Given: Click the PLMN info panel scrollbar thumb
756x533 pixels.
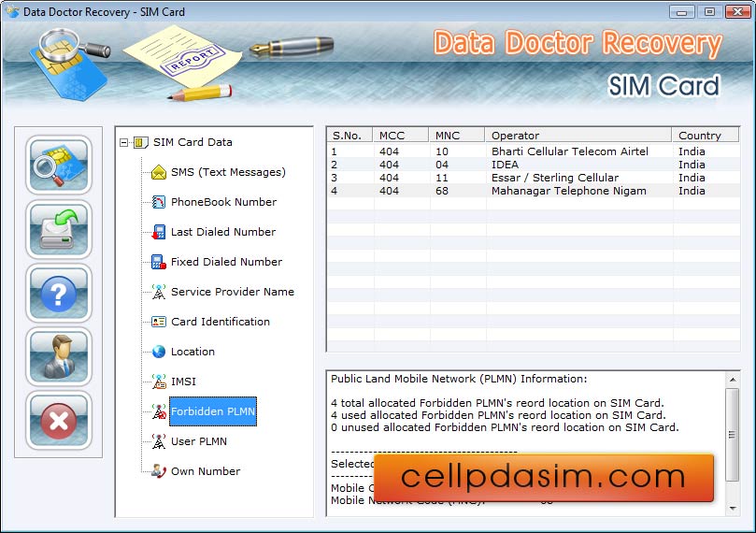Looking at the screenshot, I should point(733,435).
